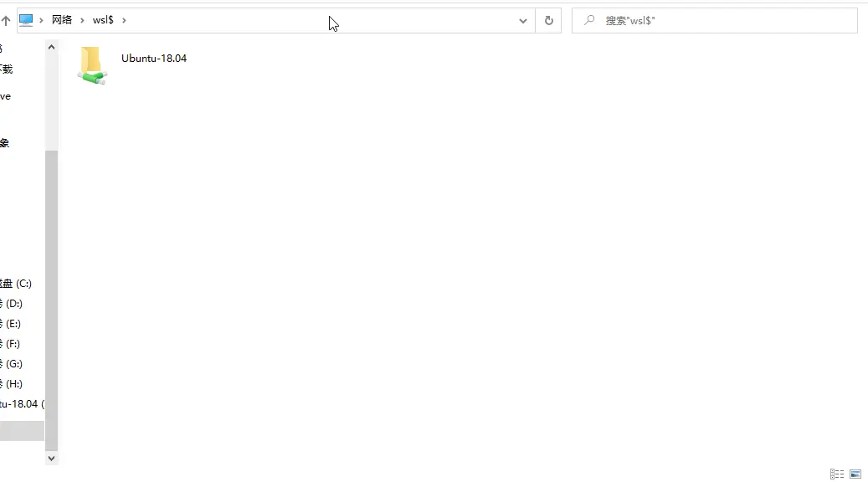Select the C: drive in sidebar
868x482 pixels.
point(17,284)
